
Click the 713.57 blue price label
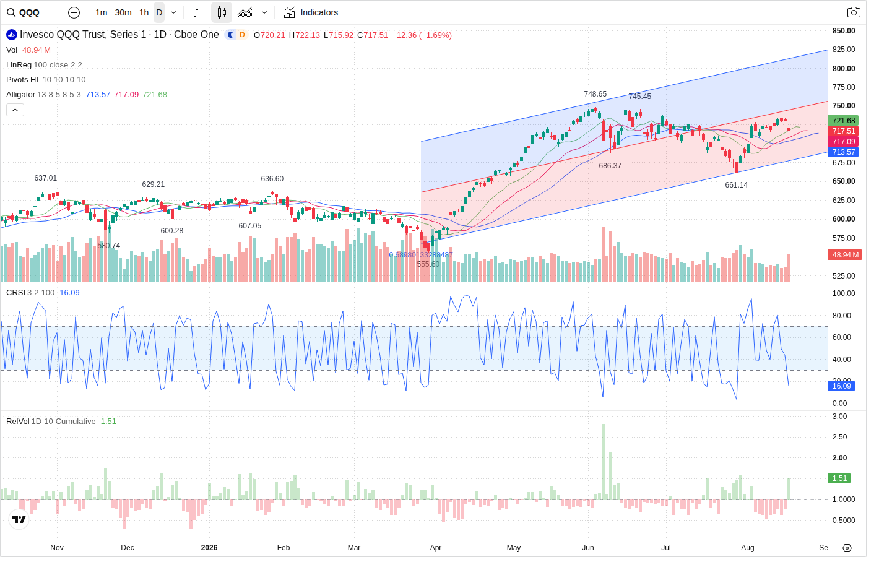point(843,152)
